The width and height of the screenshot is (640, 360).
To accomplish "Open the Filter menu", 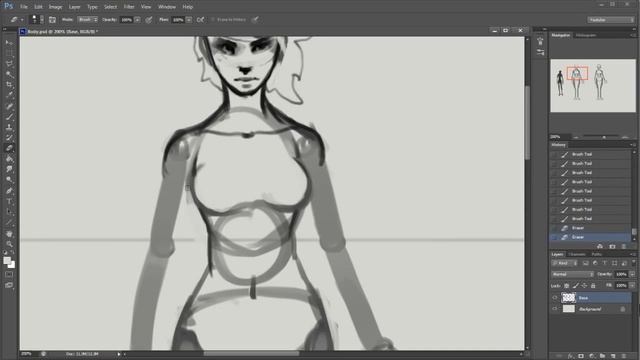I will pyautogui.click(x=129, y=7).
